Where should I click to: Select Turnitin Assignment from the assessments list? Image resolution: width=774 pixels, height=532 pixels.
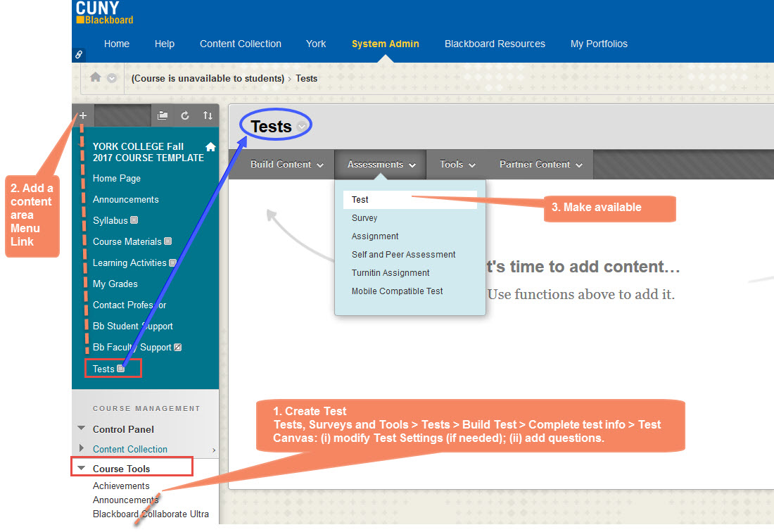tap(391, 272)
